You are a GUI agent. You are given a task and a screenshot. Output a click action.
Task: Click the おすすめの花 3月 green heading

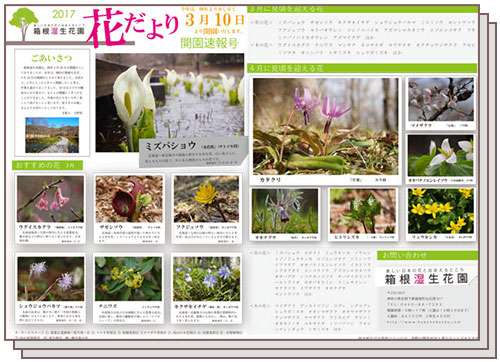click(47, 165)
